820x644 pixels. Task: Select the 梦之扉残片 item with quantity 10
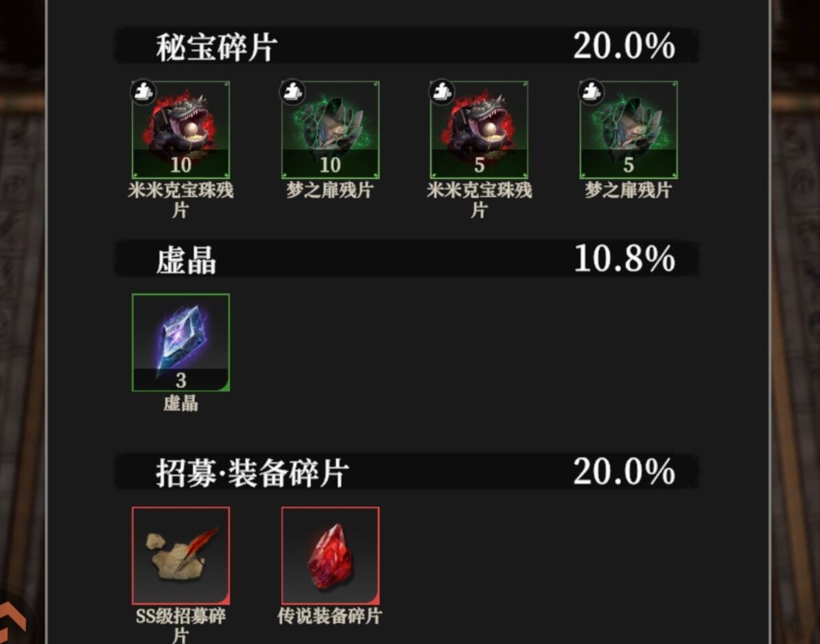[330, 130]
